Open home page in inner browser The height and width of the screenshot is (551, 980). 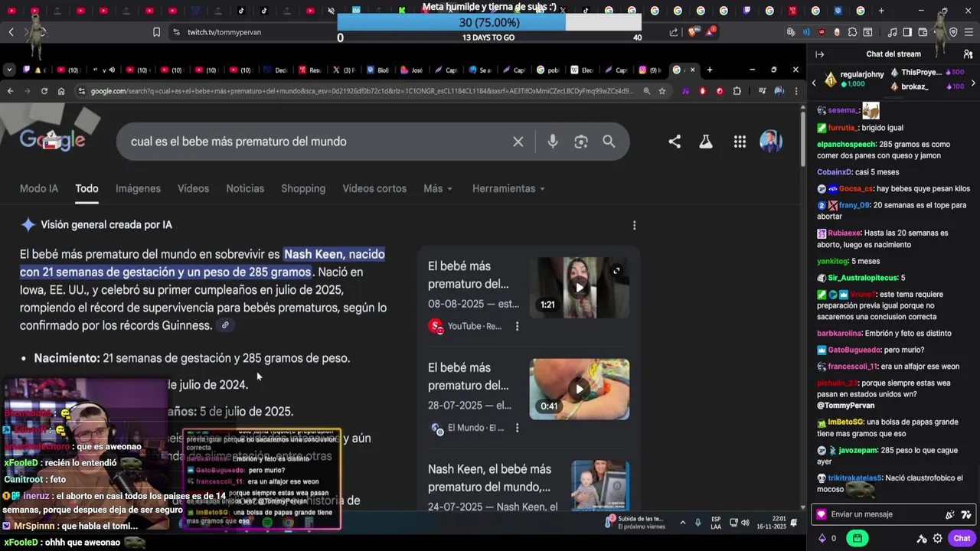tap(61, 91)
